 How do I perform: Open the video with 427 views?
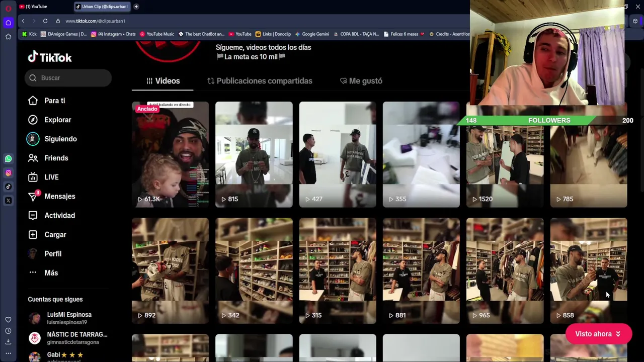[338, 154]
